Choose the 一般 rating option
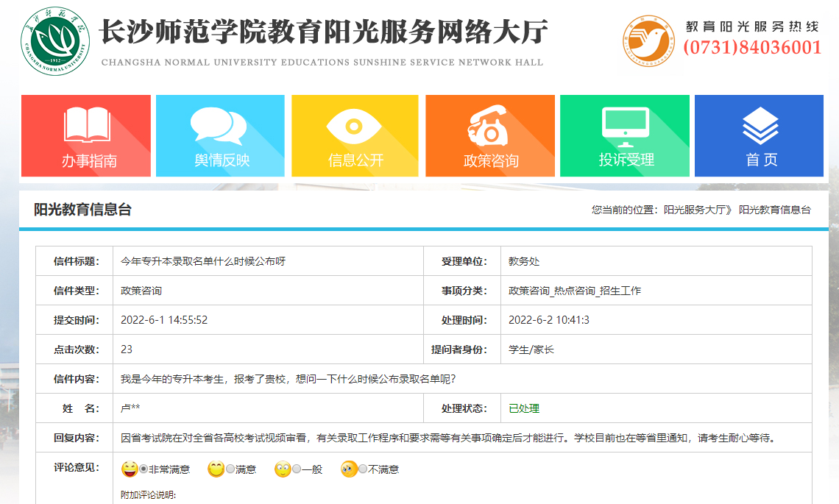839x504 pixels. [297, 468]
